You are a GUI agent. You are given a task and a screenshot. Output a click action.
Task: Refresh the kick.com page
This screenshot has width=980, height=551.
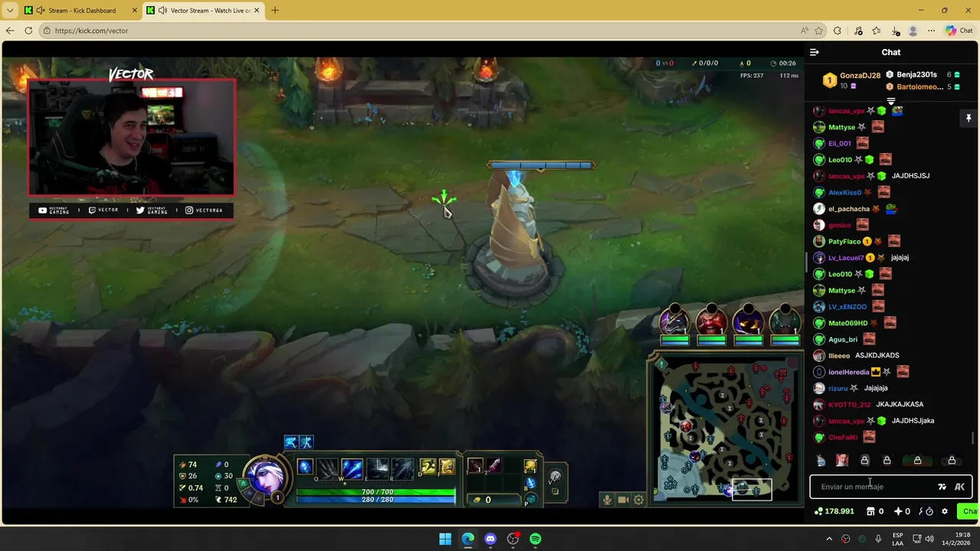click(x=28, y=31)
